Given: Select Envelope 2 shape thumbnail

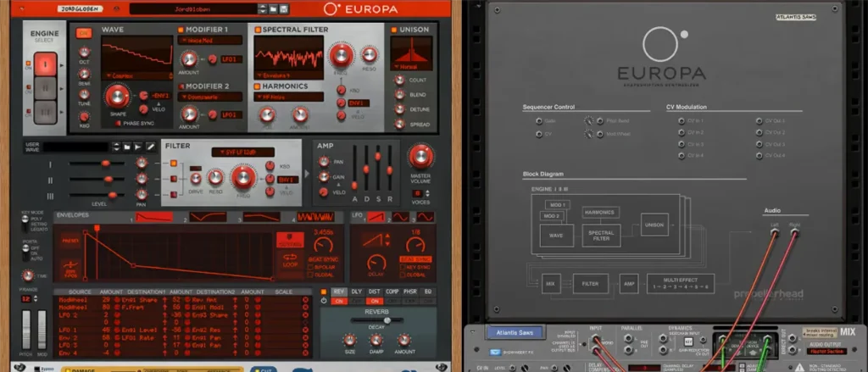Looking at the screenshot, I should [209, 217].
